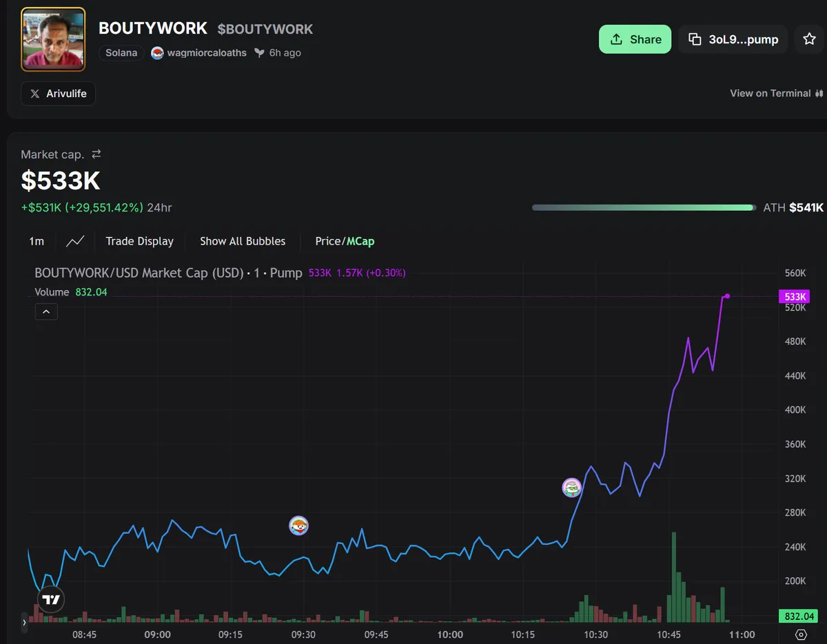Click the X logo in Arivulife button

[35, 94]
